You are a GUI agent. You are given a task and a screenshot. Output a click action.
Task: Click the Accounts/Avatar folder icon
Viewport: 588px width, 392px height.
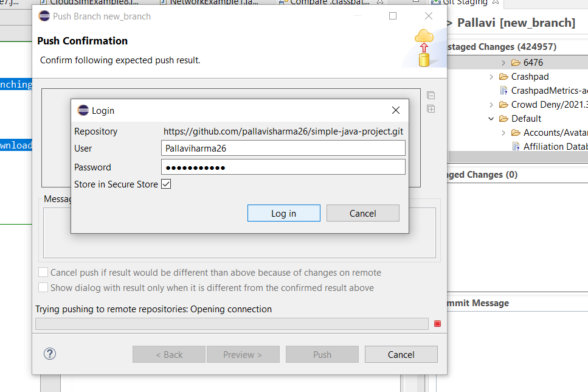point(516,133)
